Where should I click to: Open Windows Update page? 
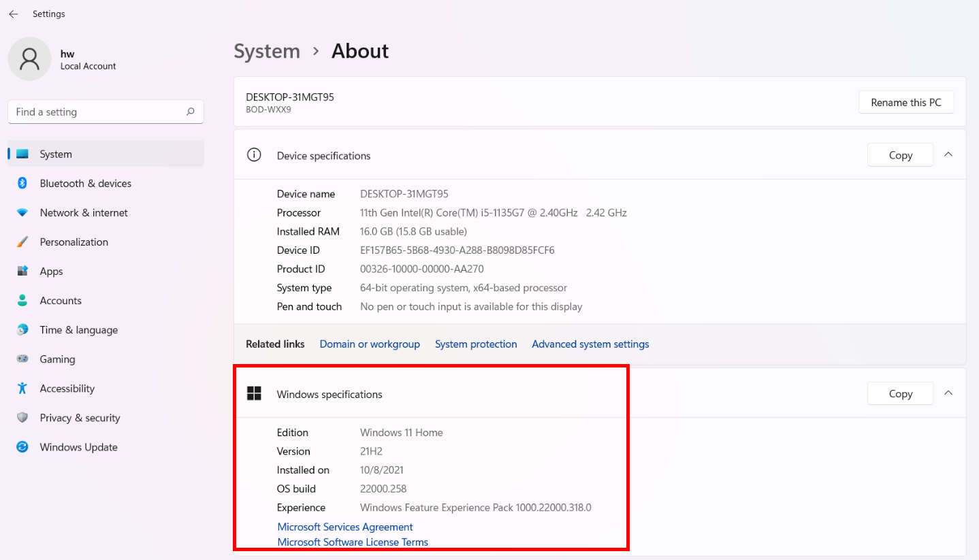(106, 446)
